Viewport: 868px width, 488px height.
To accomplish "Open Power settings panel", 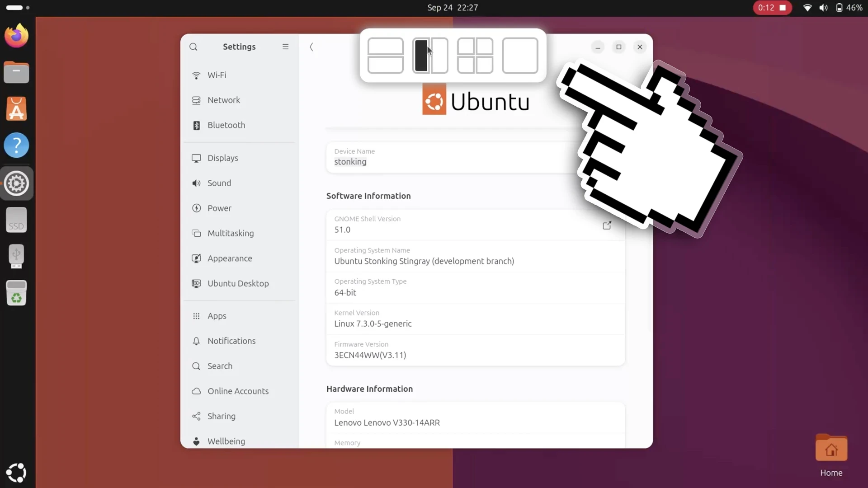I will pos(240,208).
